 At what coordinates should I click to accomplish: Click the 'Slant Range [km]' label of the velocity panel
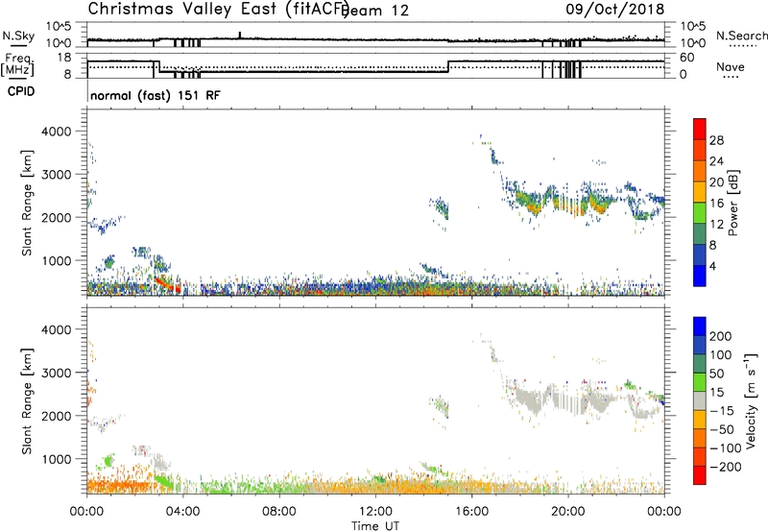pyautogui.click(x=27, y=401)
